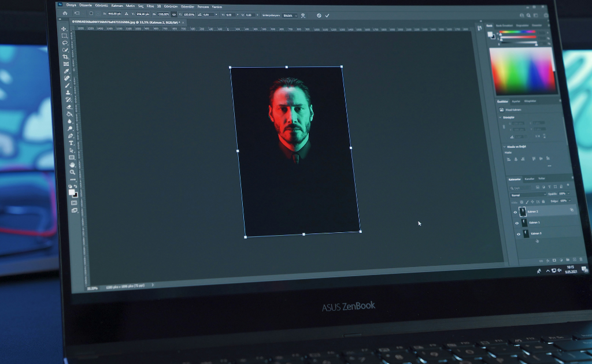Click the volume speaker in system tray
The image size is (592, 364).
coord(560,270)
